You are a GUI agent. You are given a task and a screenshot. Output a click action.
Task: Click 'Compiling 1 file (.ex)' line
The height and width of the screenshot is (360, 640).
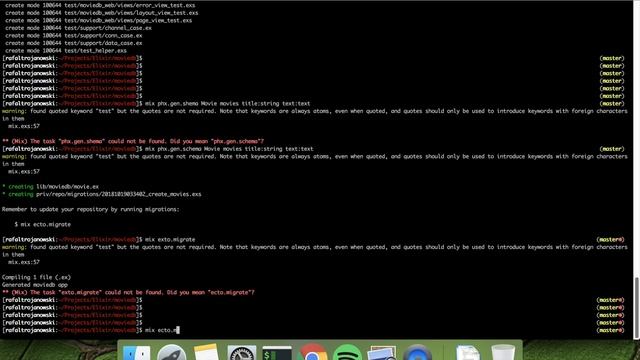36,277
